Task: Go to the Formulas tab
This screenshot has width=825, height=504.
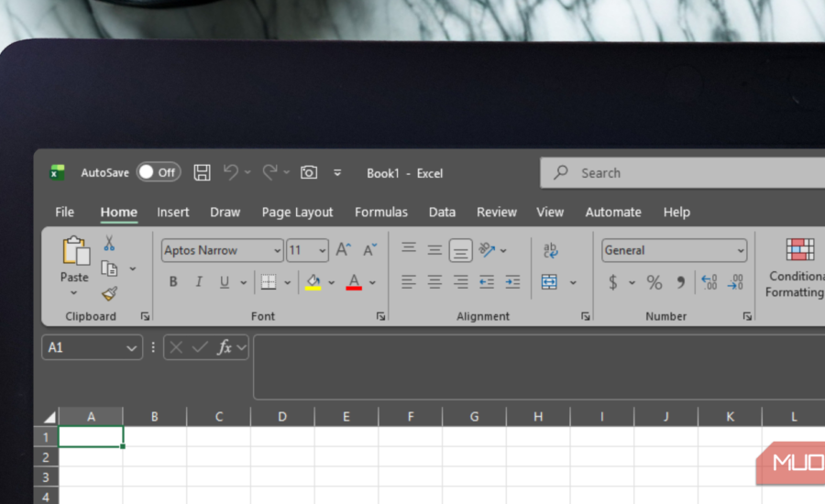Action: [x=381, y=212]
